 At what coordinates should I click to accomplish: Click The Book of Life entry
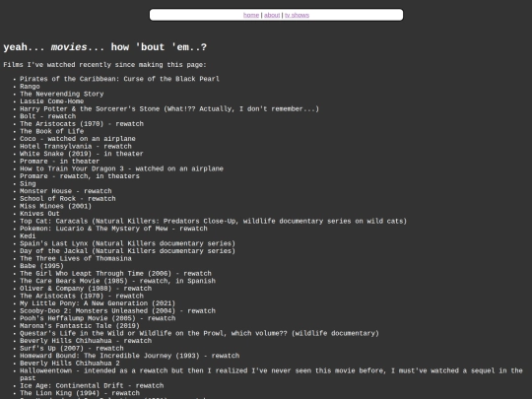(x=51, y=131)
